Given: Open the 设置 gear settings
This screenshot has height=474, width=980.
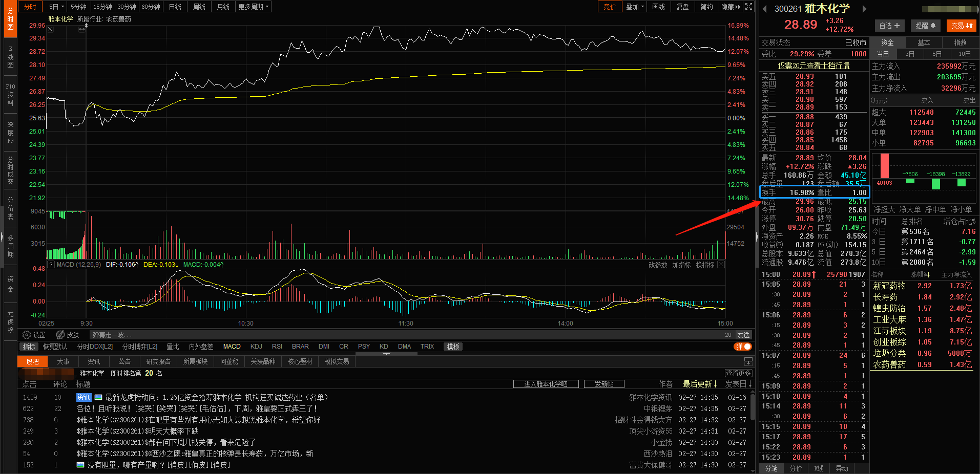Looking at the screenshot, I should pos(34,335).
